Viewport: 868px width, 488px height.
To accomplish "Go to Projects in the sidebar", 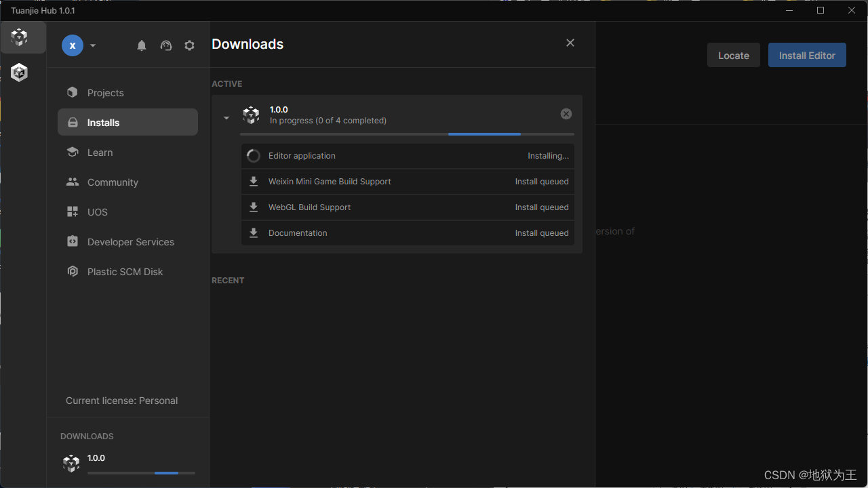I will tap(127, 93).
